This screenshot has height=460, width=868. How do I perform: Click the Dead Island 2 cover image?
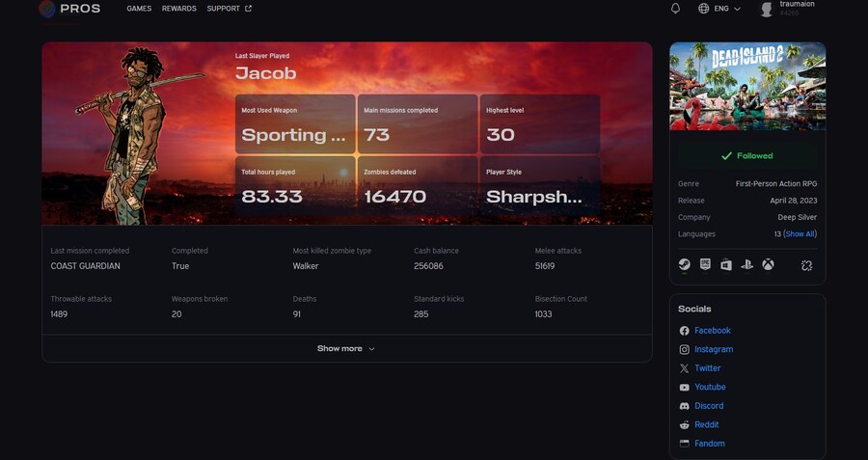747,87
